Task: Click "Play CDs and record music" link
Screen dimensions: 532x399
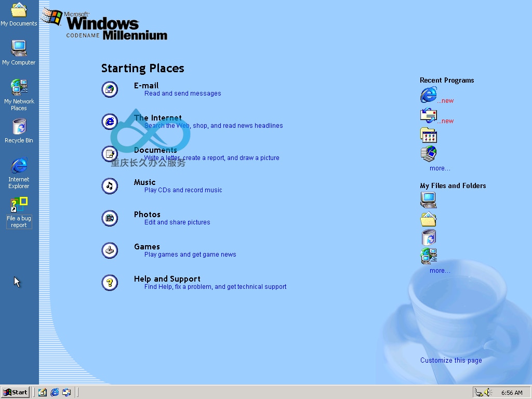Action: pyautogui.click(x=183, y=190)
